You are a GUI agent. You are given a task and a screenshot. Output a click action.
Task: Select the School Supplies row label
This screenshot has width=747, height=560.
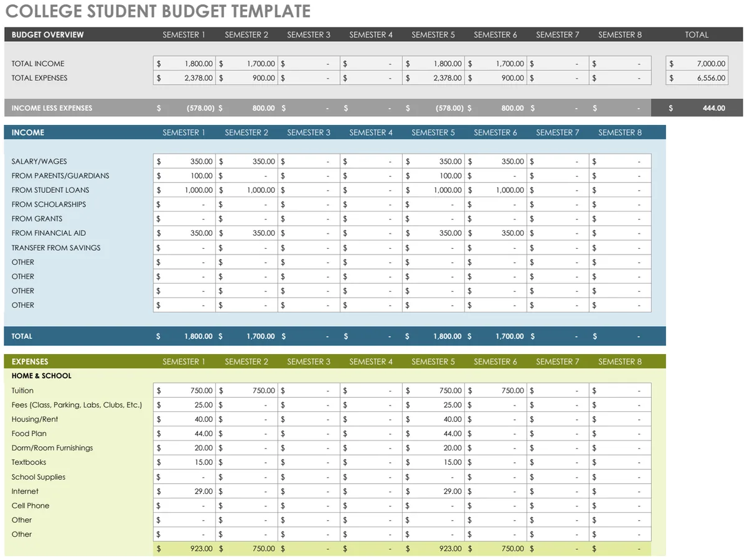(x=39, y=477)
